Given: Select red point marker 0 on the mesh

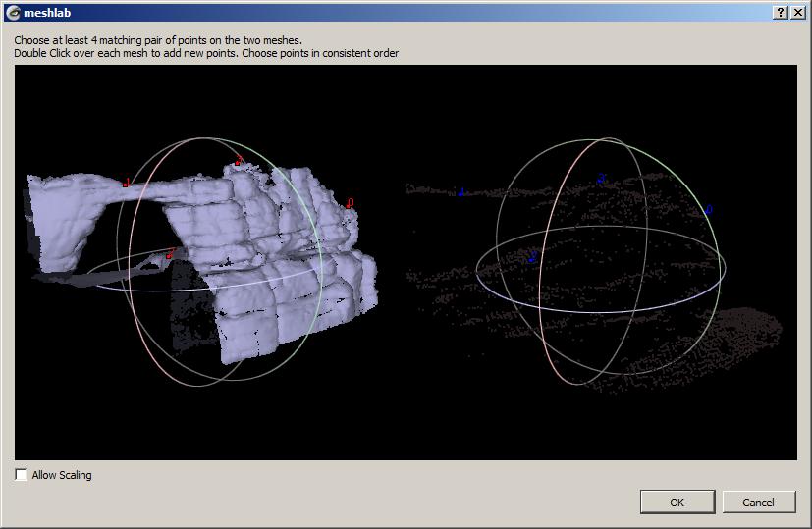Looking at the screenshot, I should tap(350, 203).
